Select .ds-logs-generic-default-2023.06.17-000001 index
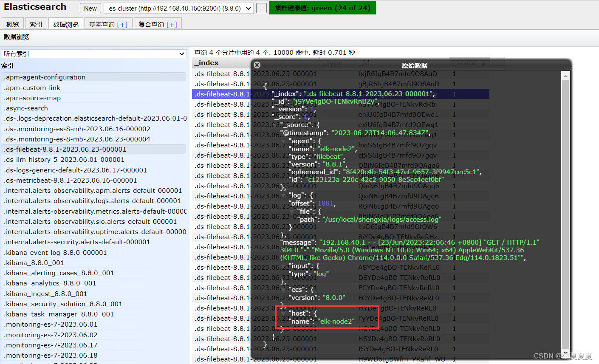The height and width of the screenshot is (364, 599). [x=94, y=170]
